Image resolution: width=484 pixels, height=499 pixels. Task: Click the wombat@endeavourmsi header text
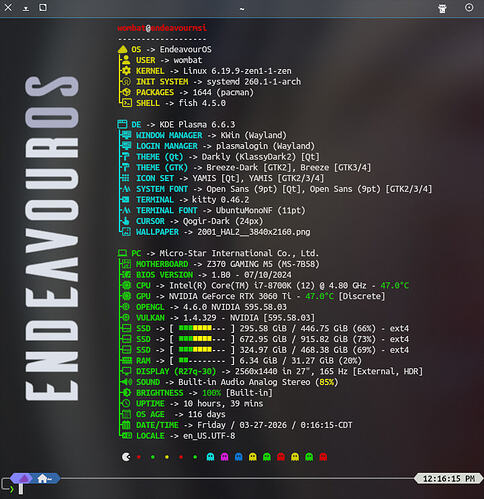click(x=162, y=28)
